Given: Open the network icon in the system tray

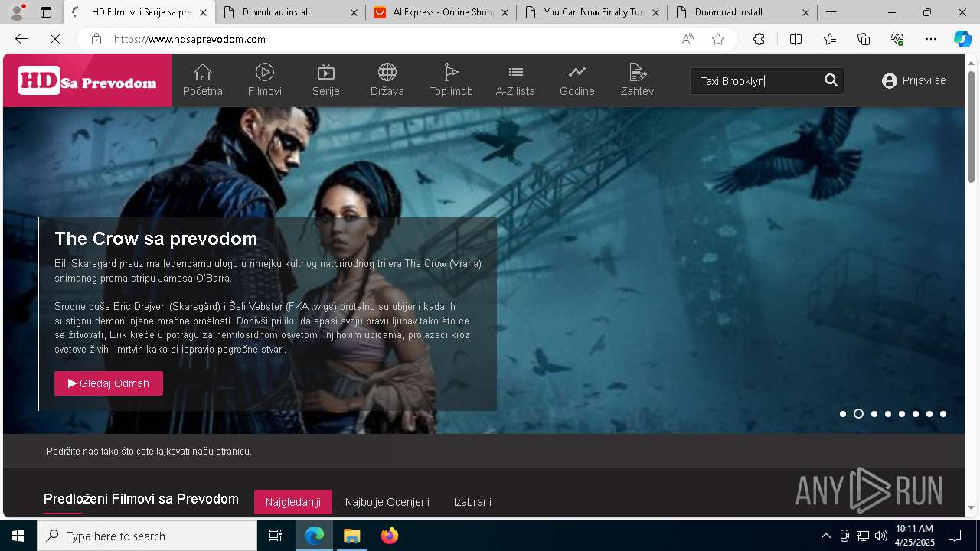Looking at the screenshot, I should pyautogui.click(x=863, y=536).
